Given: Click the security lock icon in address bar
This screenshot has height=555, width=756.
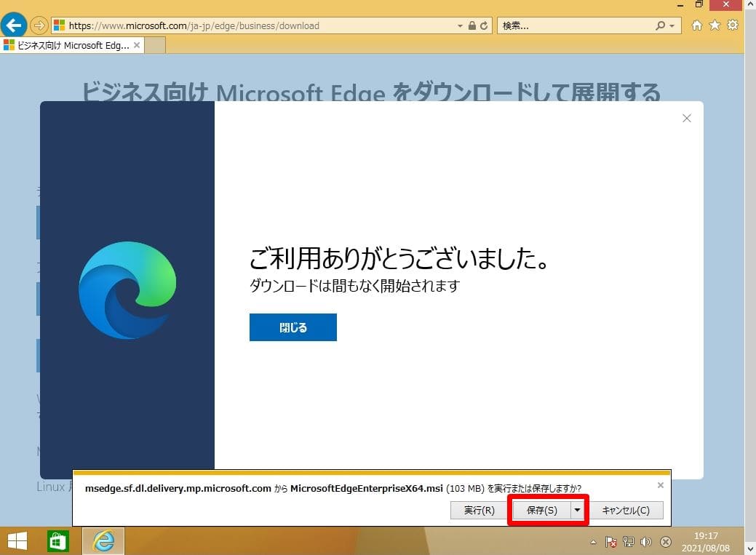Looking at the screenshot, I should [x=472, y=25].
